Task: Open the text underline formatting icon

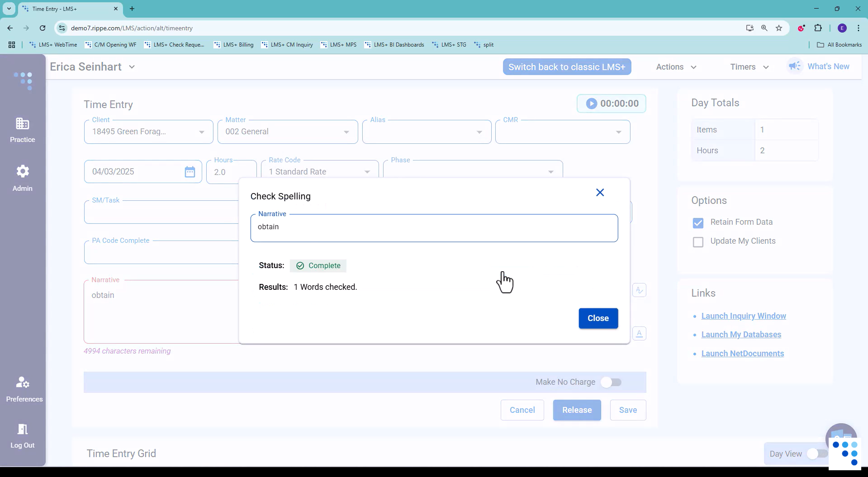Action: coord(639,333)
